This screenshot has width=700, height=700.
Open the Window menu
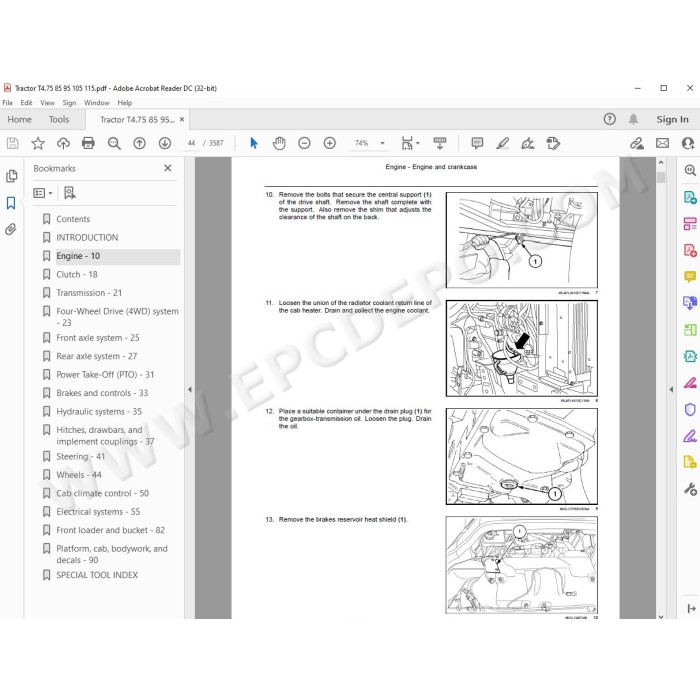point(97,103)
